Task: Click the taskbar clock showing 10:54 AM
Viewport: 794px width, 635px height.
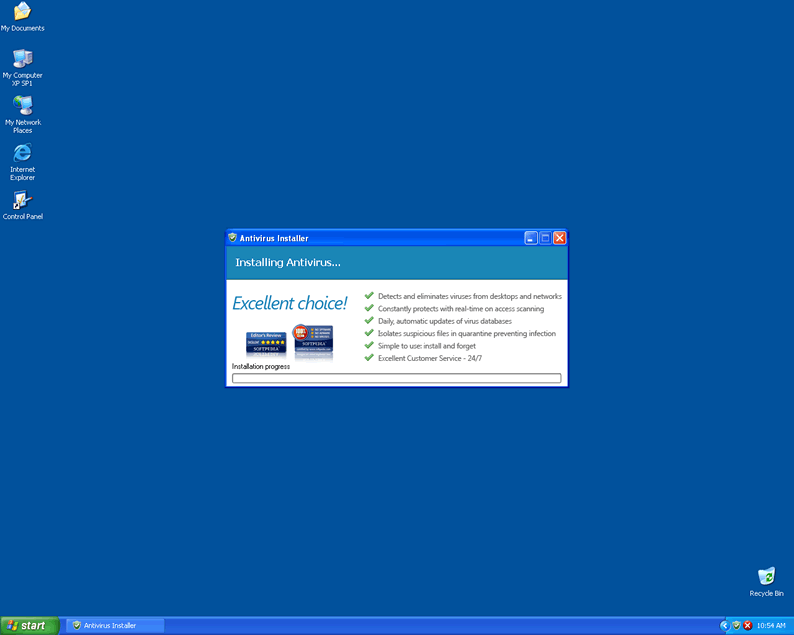Action: pos(770,625)
